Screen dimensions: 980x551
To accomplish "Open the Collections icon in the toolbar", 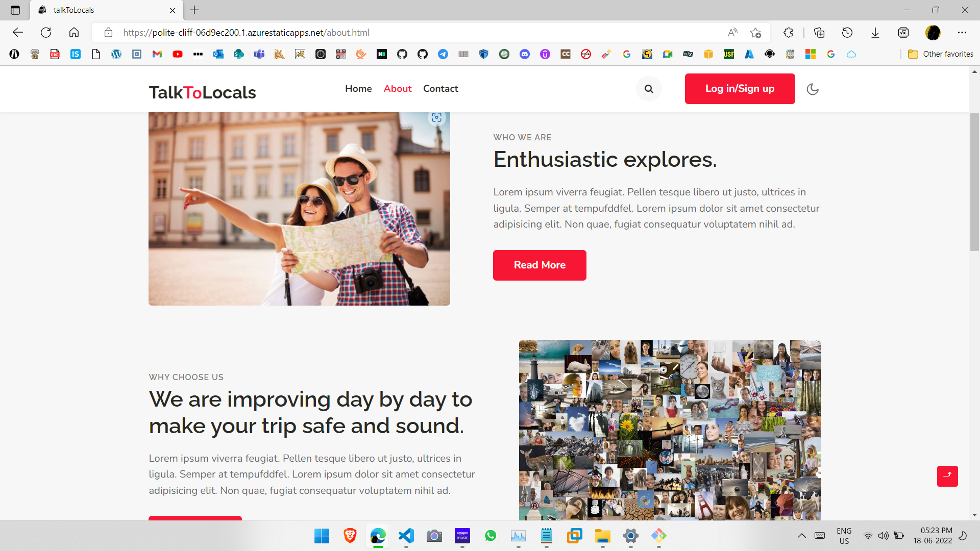I will click(819, 33).
